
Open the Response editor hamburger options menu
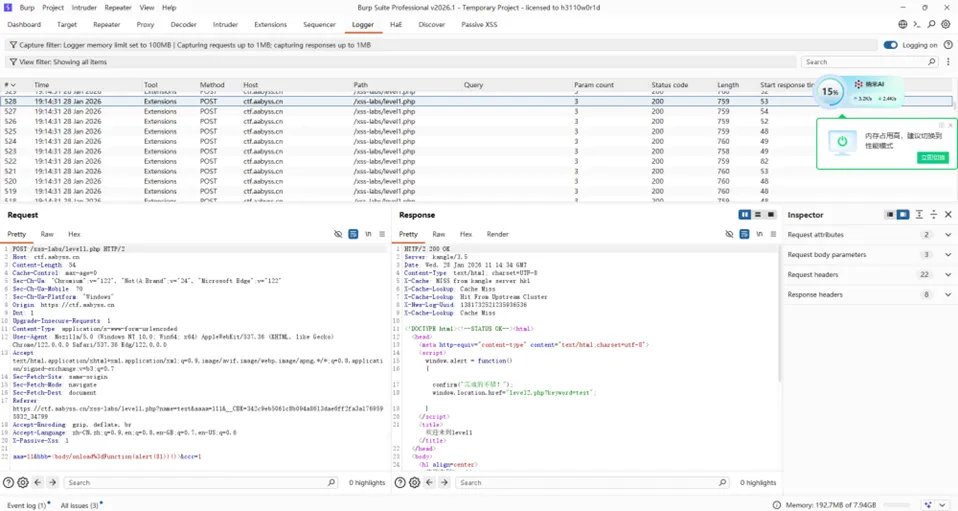[773, 234]
